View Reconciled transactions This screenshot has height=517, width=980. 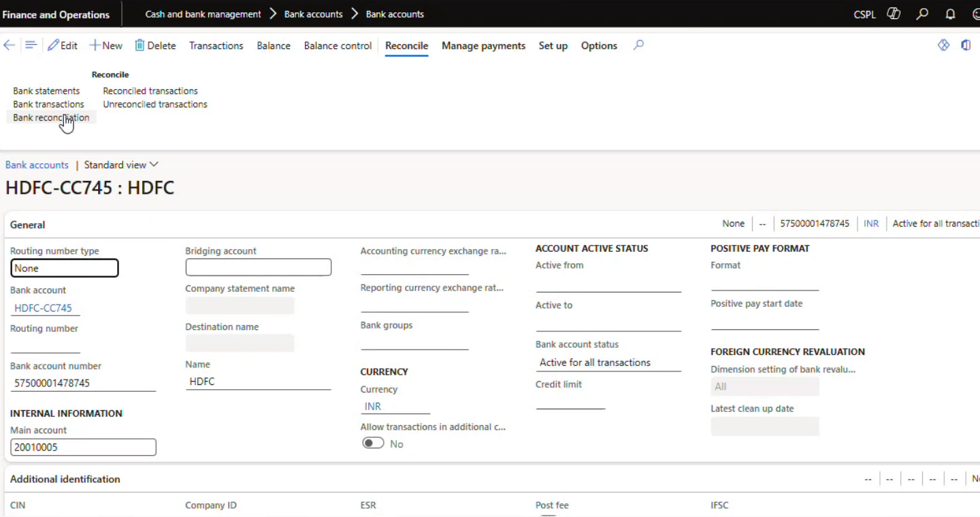tap(150, 91)
